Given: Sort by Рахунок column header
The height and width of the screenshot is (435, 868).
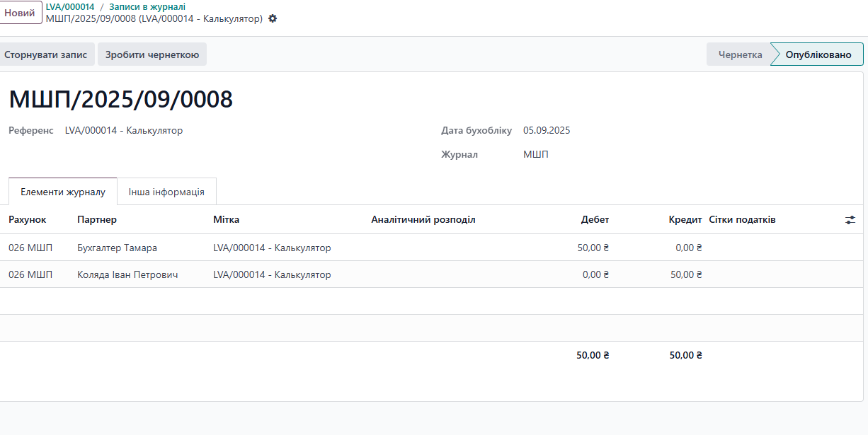Looking at the screenshot, I should pyautogui.click(x=28, y=220).
